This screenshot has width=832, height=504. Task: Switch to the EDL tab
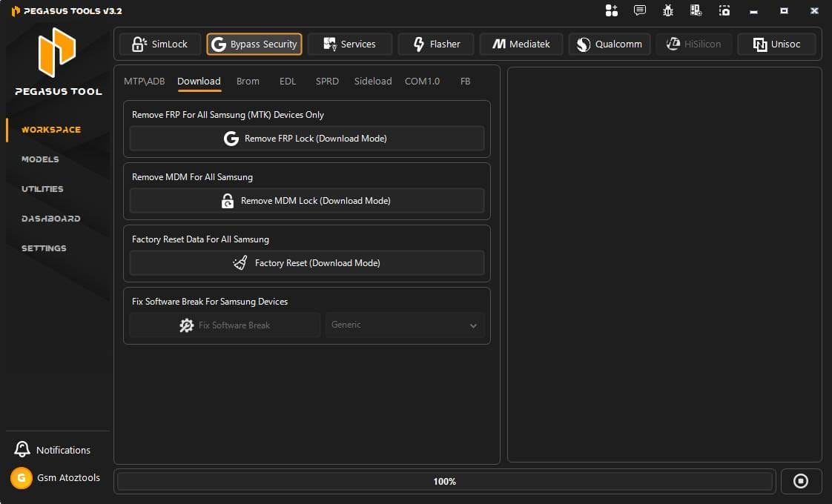(x=288, y=82)
